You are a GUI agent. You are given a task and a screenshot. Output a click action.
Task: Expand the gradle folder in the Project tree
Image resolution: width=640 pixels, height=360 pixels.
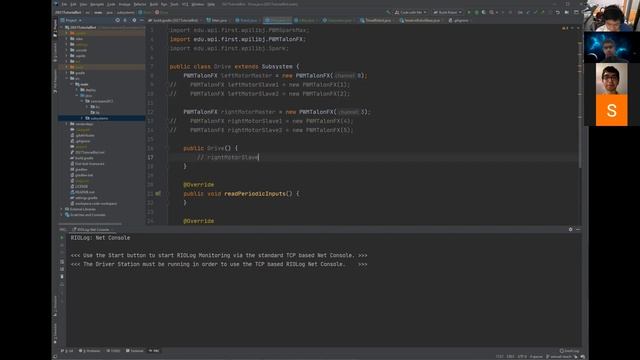click(67, 73)
